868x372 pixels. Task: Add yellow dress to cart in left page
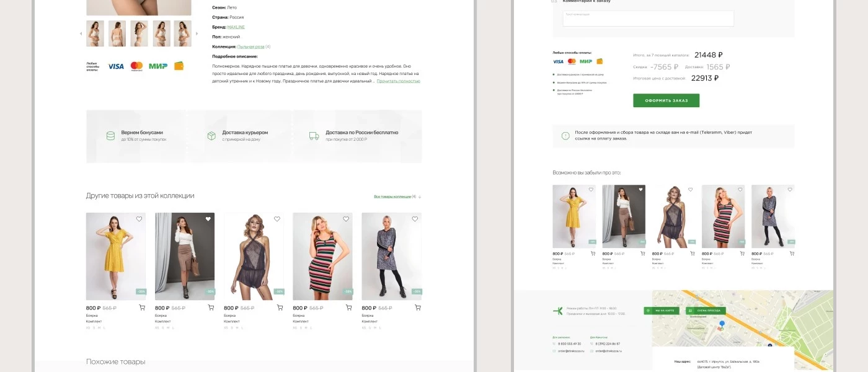pos(142,308)
